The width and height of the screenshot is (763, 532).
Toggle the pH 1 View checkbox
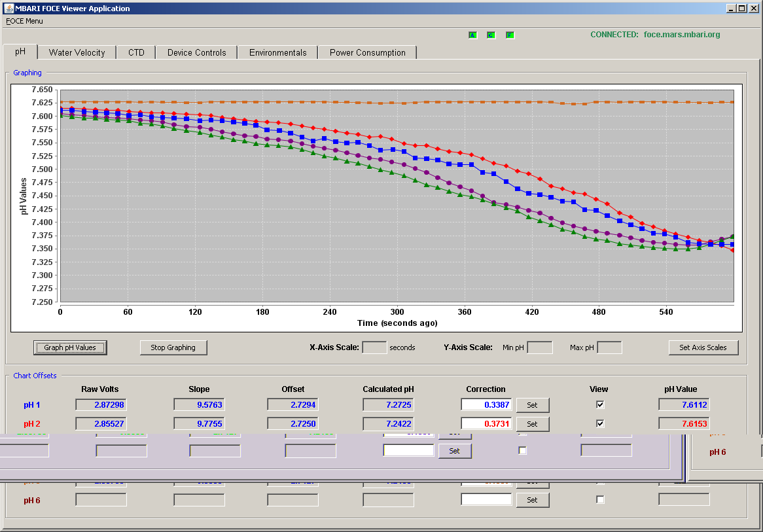coord(600,404)
